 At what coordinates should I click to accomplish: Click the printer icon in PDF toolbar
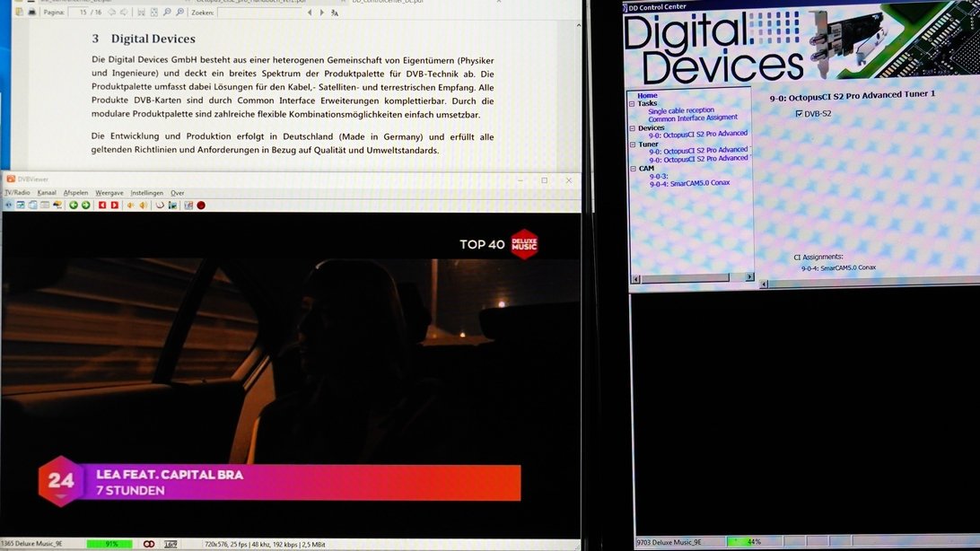(32, 13)
